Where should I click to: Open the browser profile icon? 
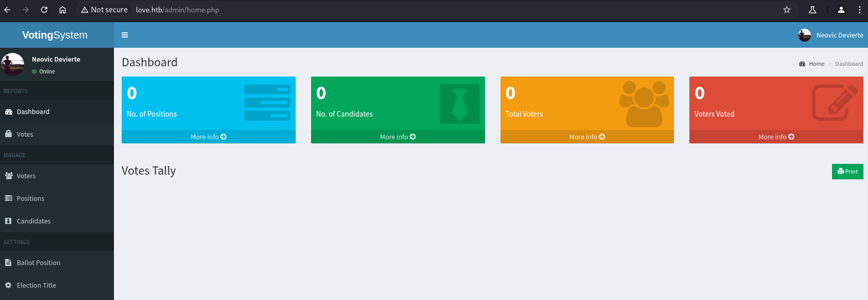[x=841, y=10]
